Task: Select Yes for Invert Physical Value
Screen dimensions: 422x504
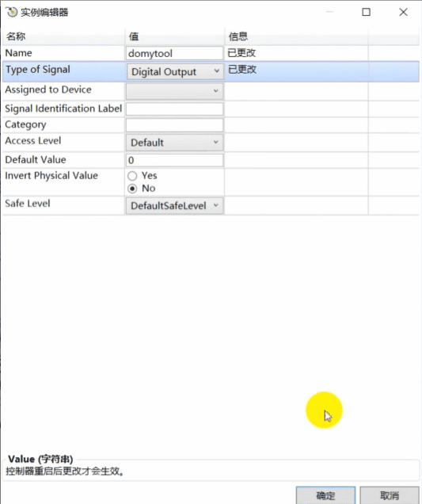Action: [x=132, y=176]
